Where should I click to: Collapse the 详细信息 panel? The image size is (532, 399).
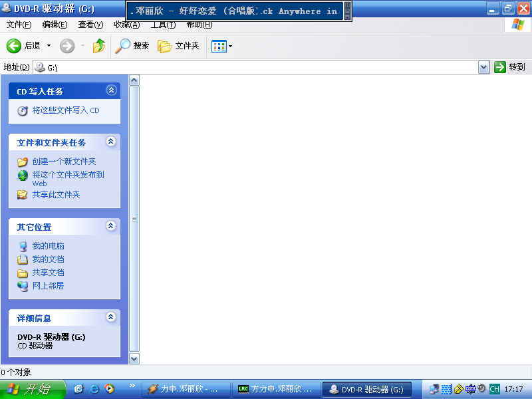click(110, 317)
